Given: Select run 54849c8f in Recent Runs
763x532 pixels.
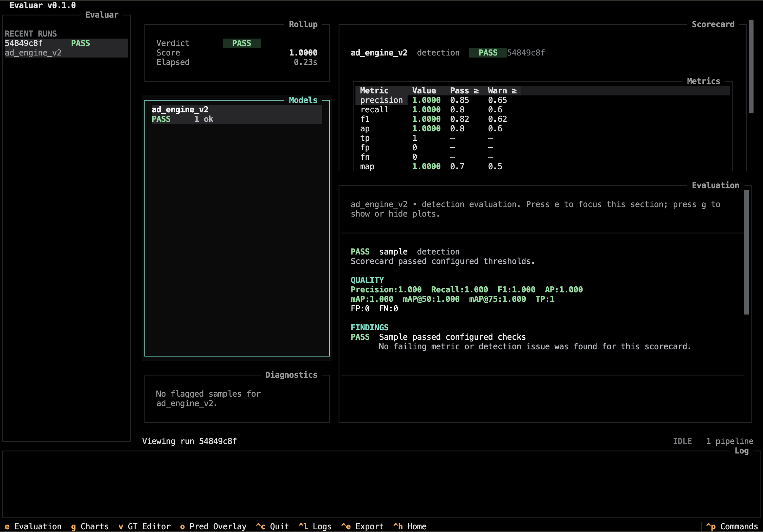Looking at the screenshot, I should tap(66, 48).
